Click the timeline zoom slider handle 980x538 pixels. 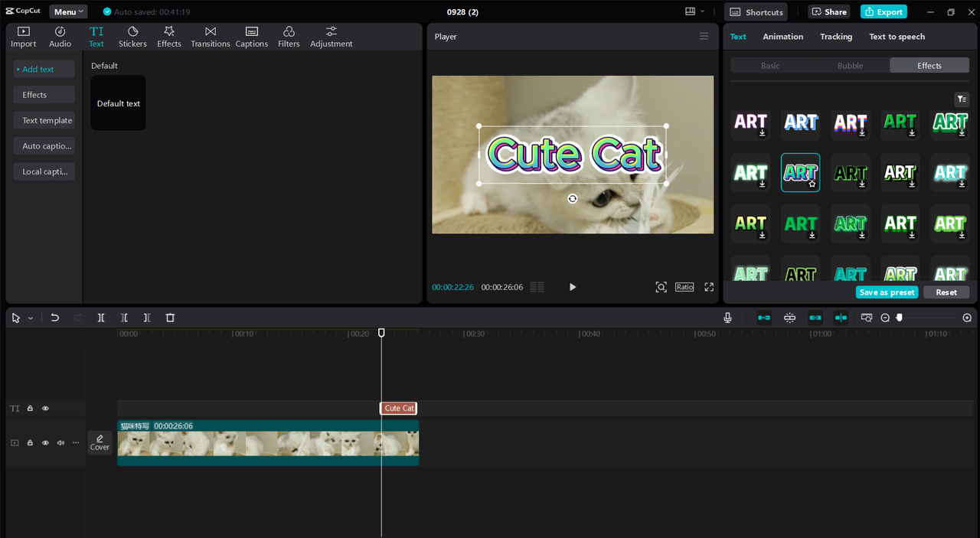(900, 318)
